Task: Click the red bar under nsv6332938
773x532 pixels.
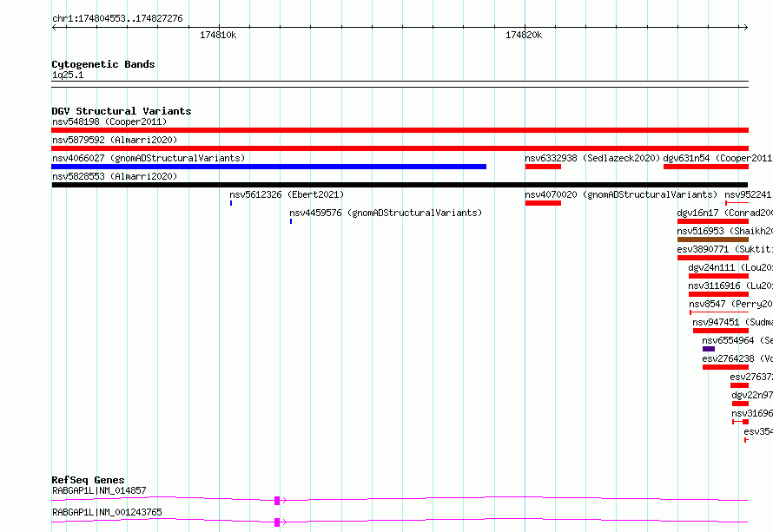Action: point(543,167)
